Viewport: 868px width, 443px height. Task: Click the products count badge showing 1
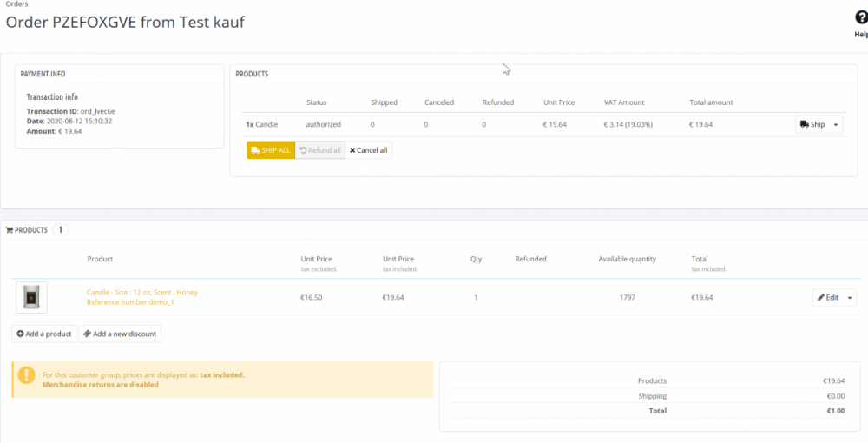coord(61,230)
